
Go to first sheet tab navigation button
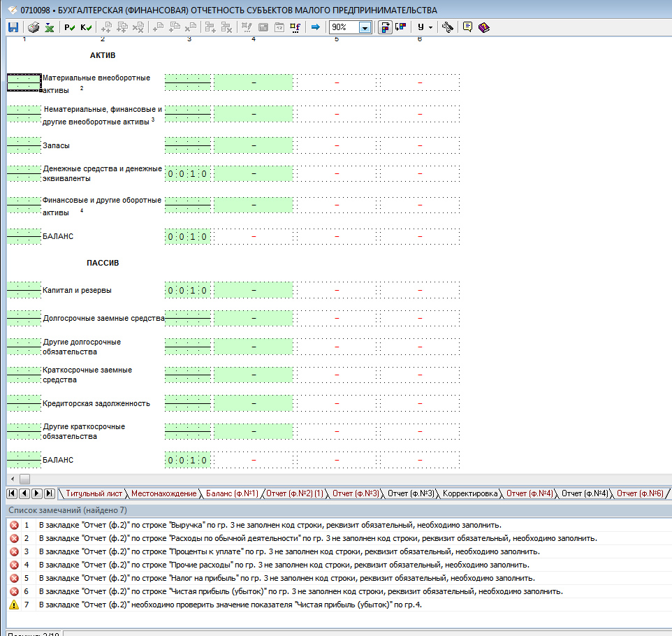pos(12,493)
